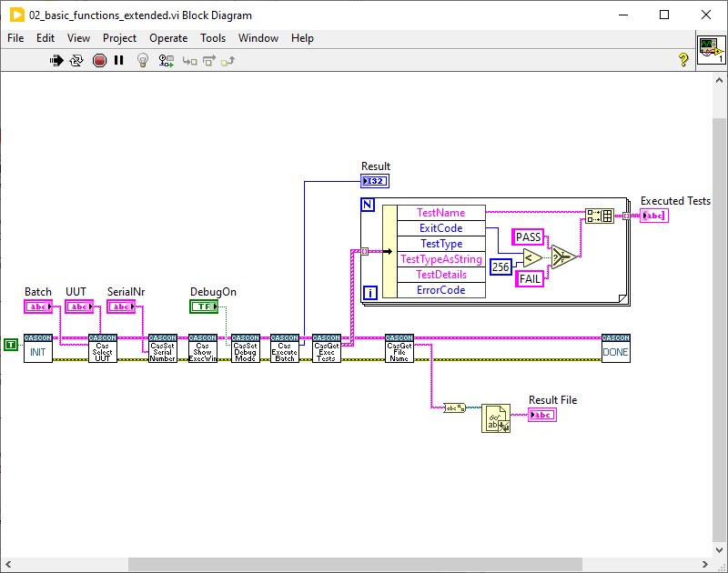Select the CasSet Debug Mode node
This screenshot has width=728, height=573.
[x=245, y=348]
